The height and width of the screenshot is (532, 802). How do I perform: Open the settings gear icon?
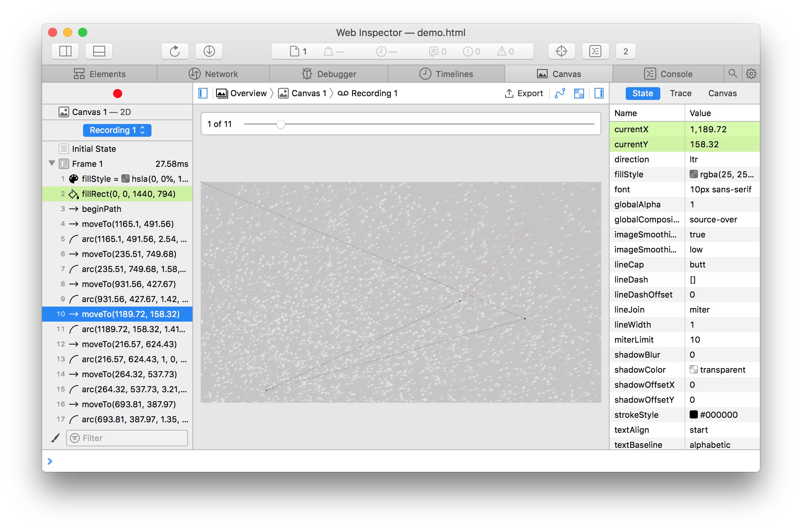751,74
